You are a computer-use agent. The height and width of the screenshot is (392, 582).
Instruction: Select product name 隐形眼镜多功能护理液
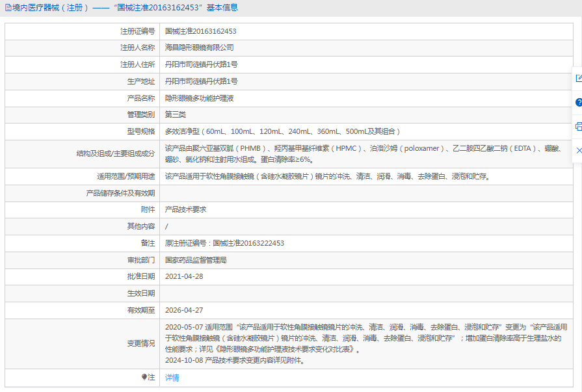tap(200, 98)
